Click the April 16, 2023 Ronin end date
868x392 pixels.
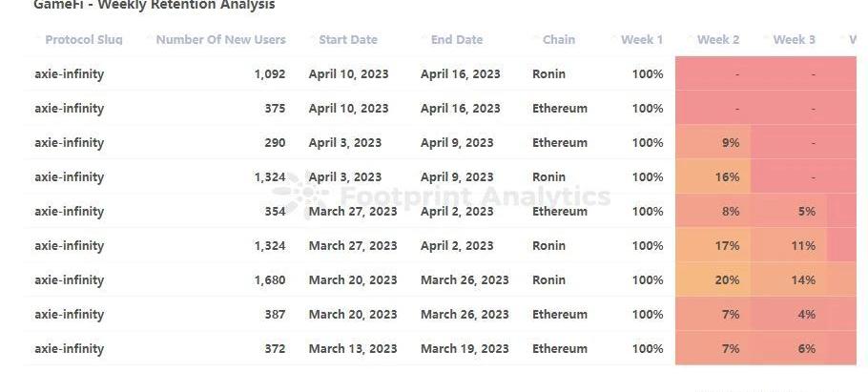[460, 74]
